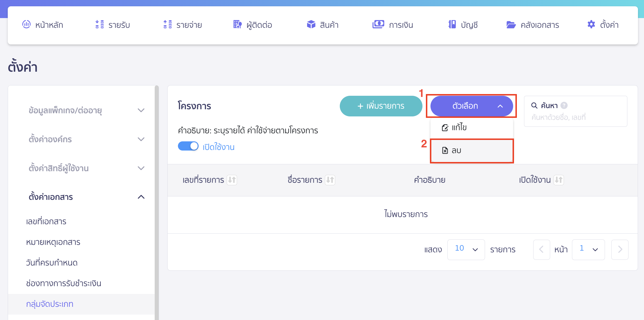This screenshot has height=320, width=644.
Task: Click the หน้าหลัก home icon
Action: point(27,25)
